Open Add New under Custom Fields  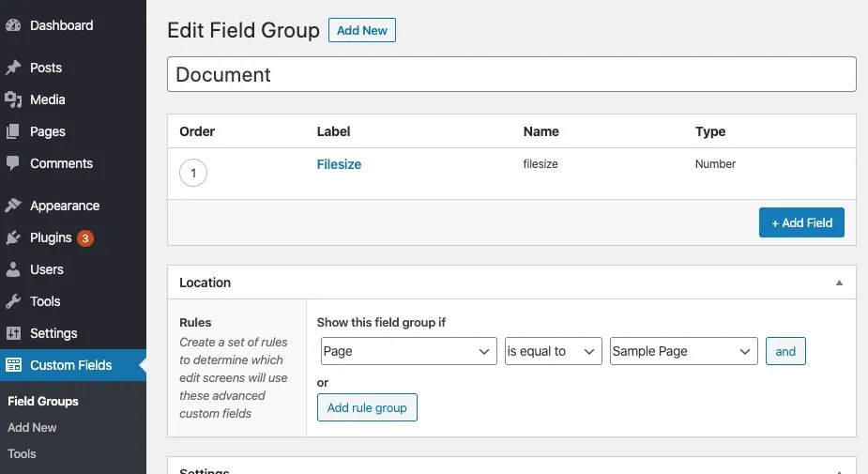click(32, 427)
